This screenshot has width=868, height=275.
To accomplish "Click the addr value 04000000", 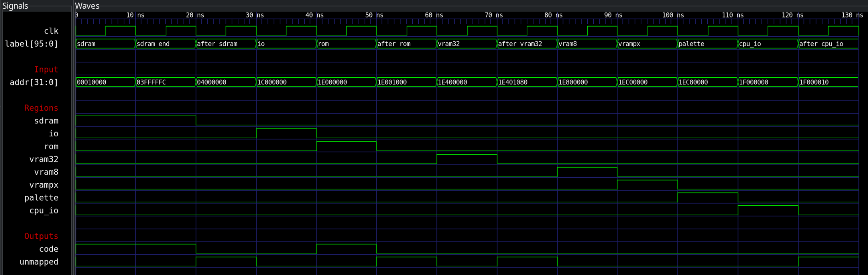I will click(x=212, y=82).
